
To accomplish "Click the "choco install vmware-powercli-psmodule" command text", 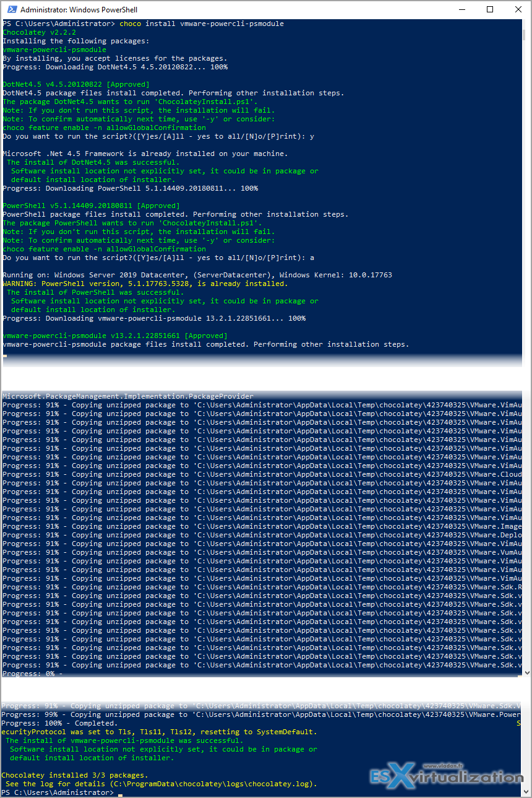I will coord(202,24).
